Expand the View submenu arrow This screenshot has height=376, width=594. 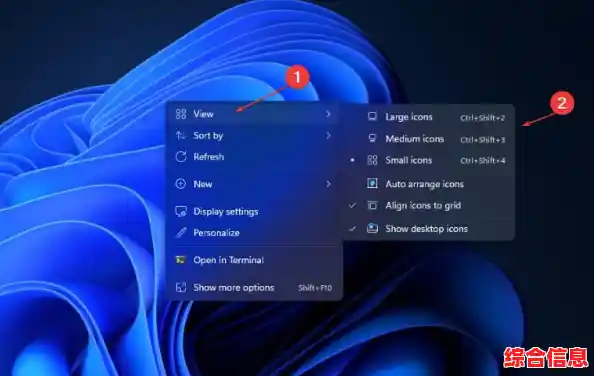coord(328,114)
